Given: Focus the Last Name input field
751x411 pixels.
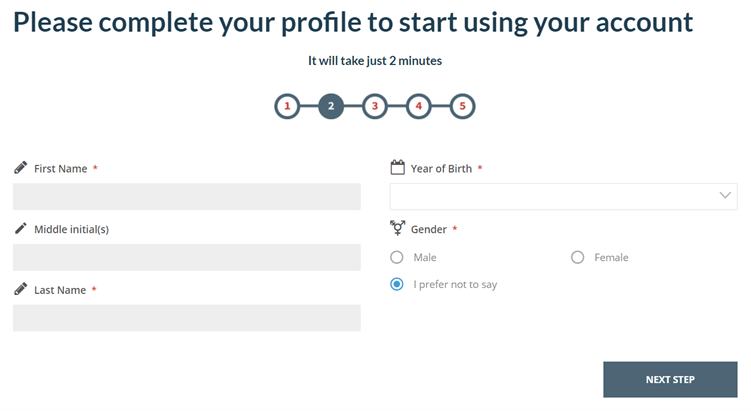Looking at the screenshot, I should click(x=187, y=318).
